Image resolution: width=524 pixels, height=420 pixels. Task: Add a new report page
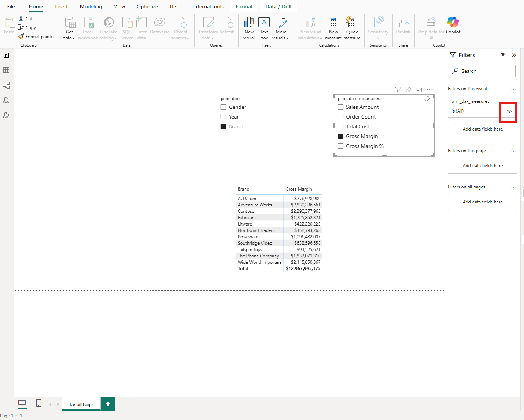(x=108, y=404)
